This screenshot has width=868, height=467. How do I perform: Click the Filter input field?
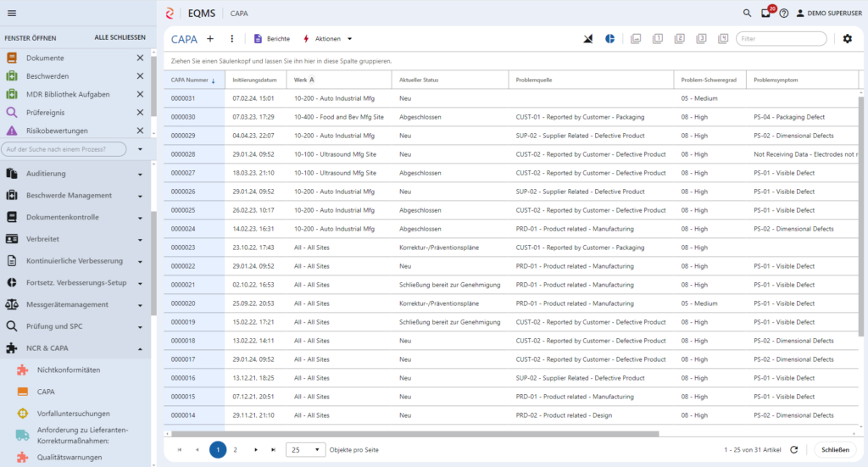click(781, 39)
